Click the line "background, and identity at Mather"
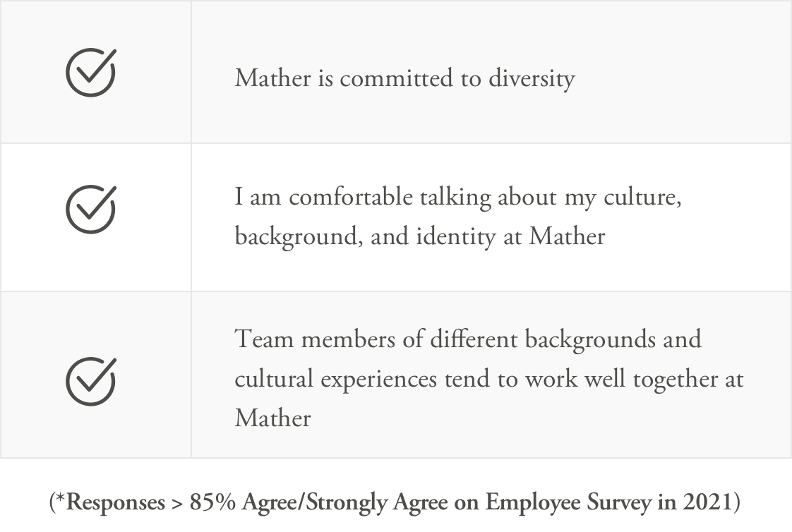This screenshot has width=792, height=532. tap(420, 237)
